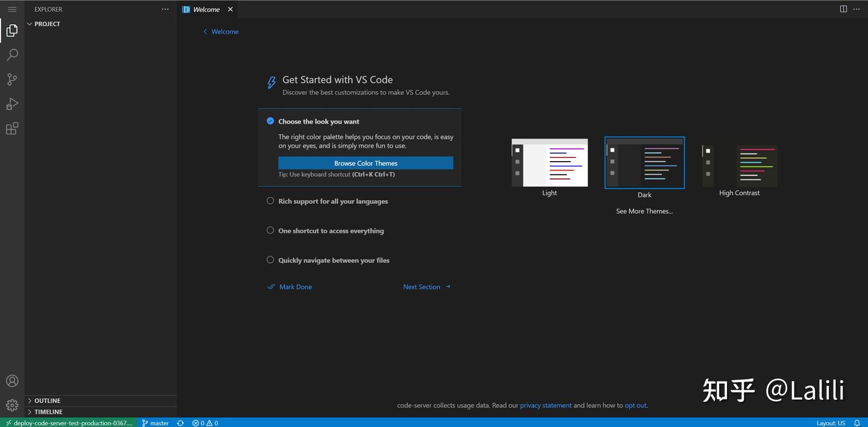The width and height of the screenshot is (868, 427).
Task: Open the hamburger application menu
Action: pos(12,9)
